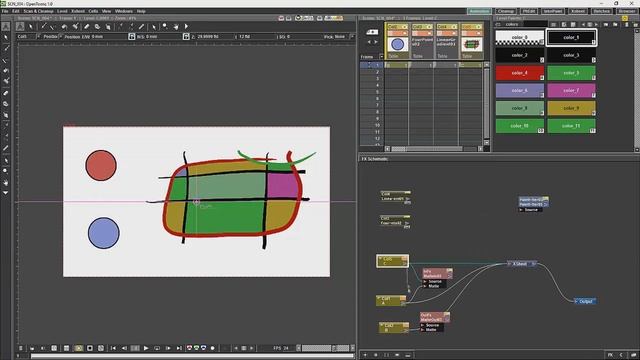Image resolution: width=640 pixels, height=360 pixels.
Task: Click Xsheet horizontal scroll-right arrow
Action: 480,149
